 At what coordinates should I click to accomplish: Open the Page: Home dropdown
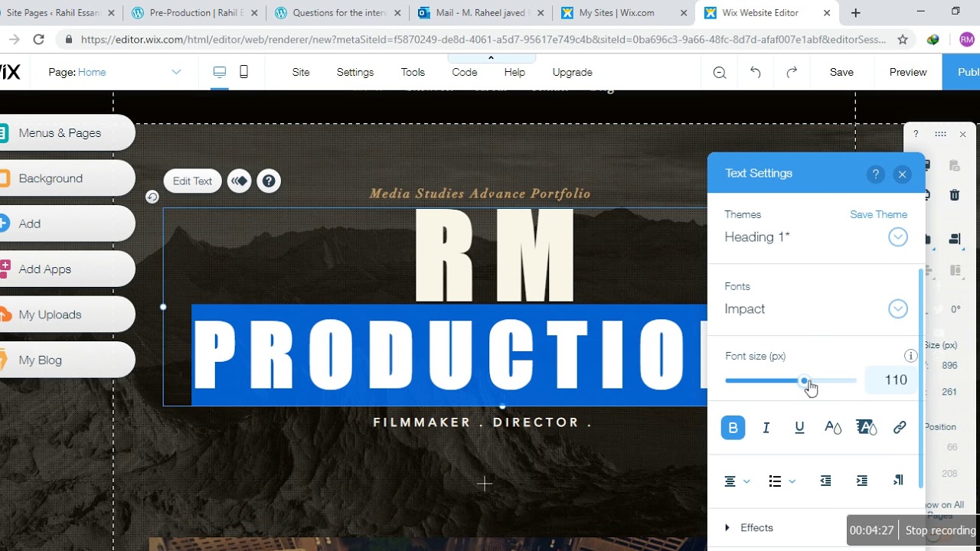115,72
